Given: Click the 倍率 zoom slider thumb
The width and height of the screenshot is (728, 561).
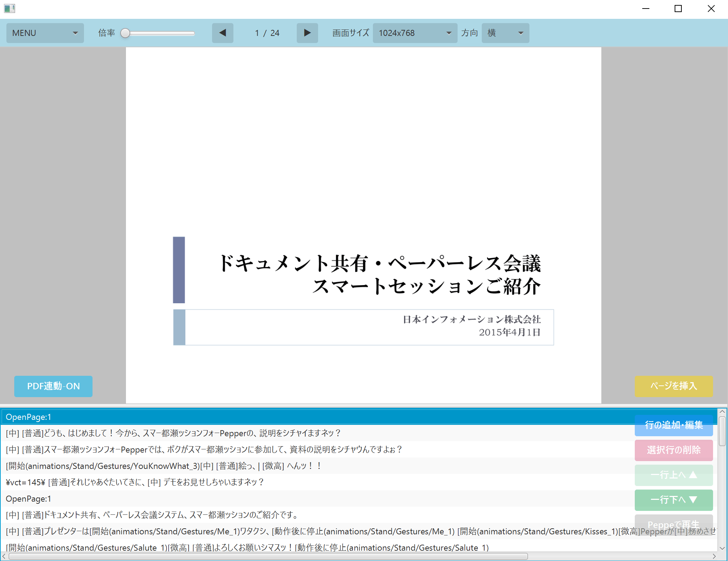Looking at the screenshot, I should point(125,33).
